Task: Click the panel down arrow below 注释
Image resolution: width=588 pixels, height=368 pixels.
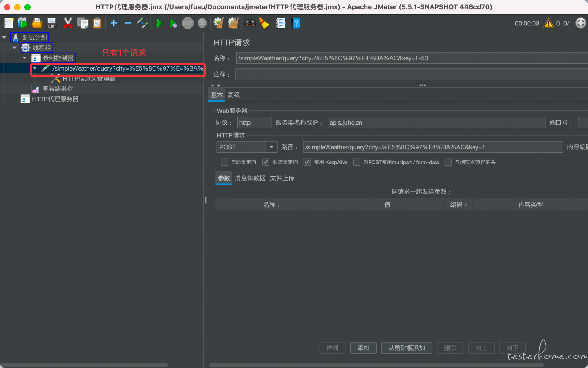Action: click(x=219, y=86)
